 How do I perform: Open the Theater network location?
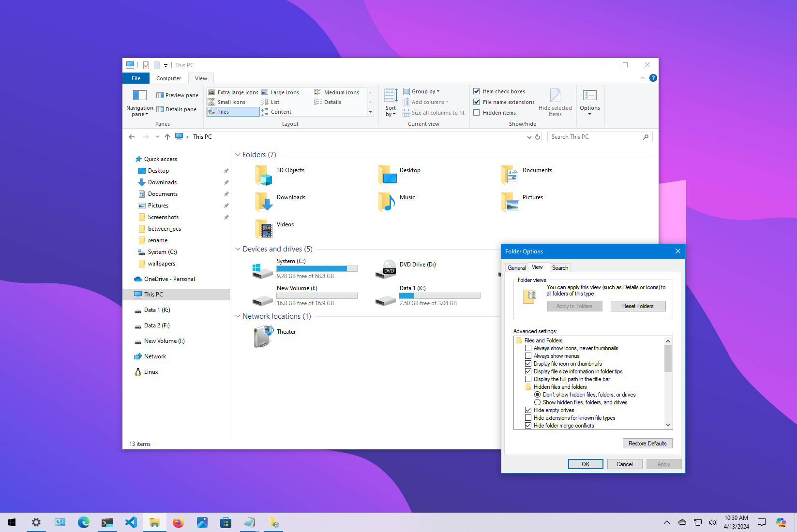point(275,337)
